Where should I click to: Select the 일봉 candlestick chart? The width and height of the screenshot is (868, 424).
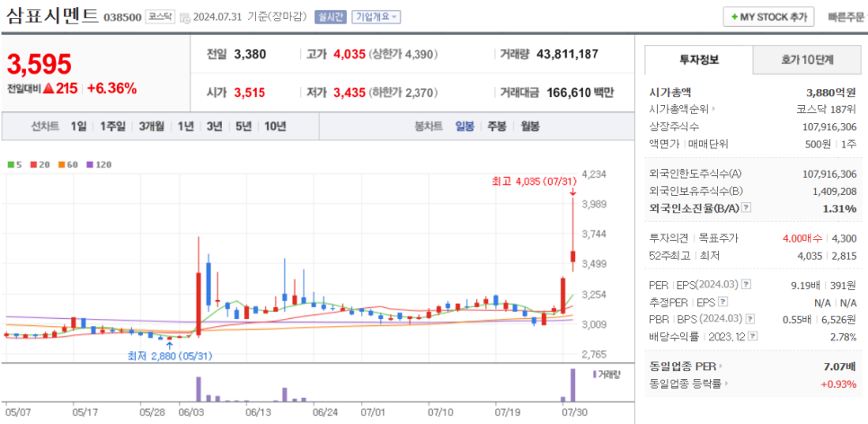pos(465,126)
